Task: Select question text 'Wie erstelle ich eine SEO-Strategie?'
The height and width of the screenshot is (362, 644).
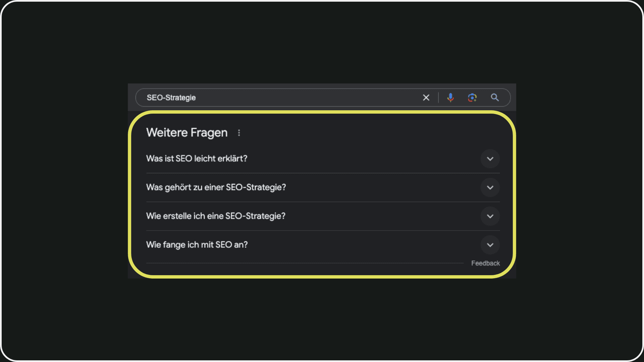Action: click(x=216, y=216)
